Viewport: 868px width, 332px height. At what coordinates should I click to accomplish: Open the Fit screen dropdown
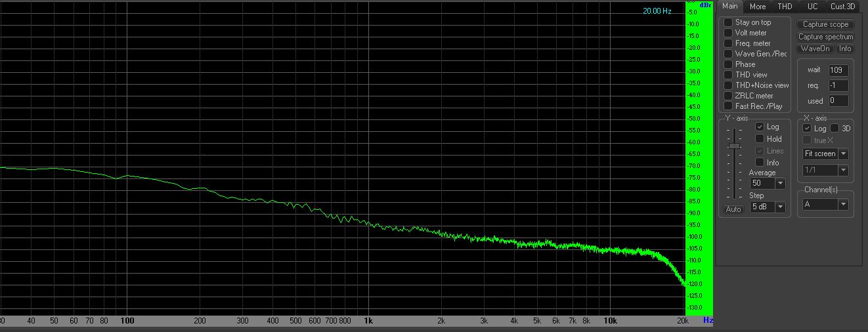pyautogui.click(x=825, y=154)
